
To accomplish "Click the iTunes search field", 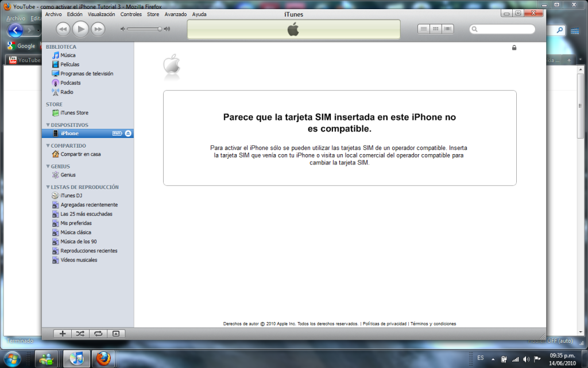I will pos(502,29).
